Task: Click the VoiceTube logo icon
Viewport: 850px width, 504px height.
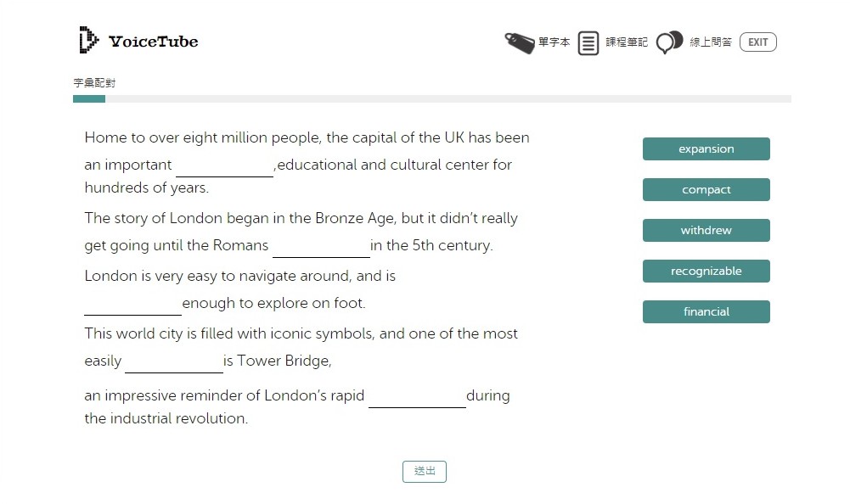Action: pos(88,41)
